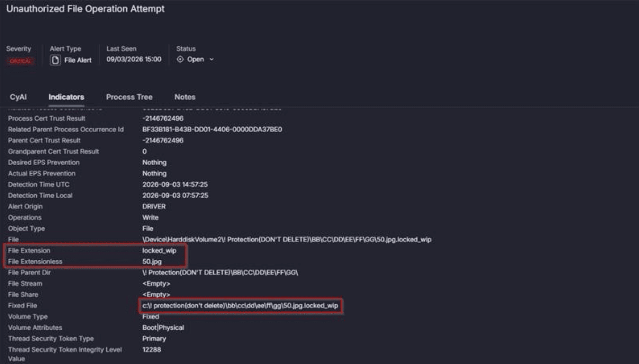Click the Fixed File path value
The image size is (639, 364).
pyautogui.click(x=240, y=306)
